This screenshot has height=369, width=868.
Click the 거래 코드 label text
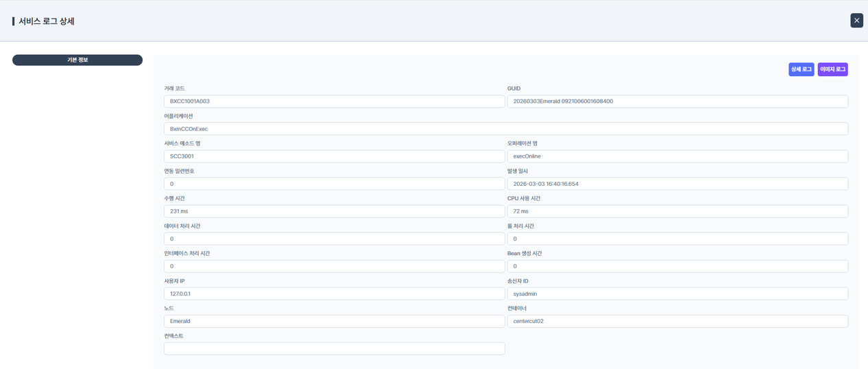pyautogui.click(x=174, y=88)
